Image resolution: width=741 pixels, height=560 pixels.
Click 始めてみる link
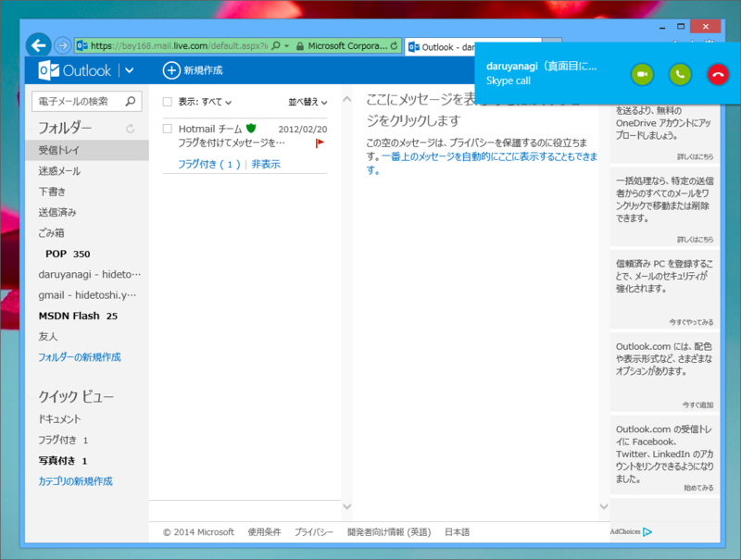699,488
